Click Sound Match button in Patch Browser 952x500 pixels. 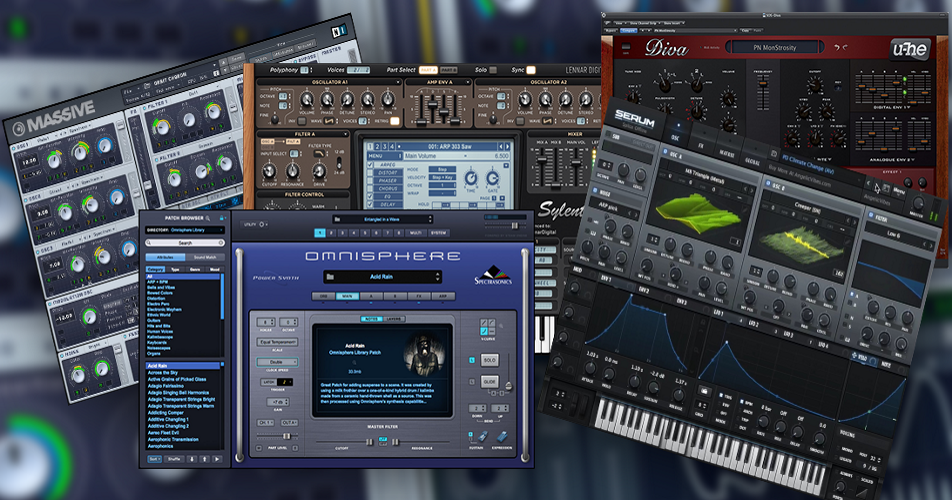205,257
